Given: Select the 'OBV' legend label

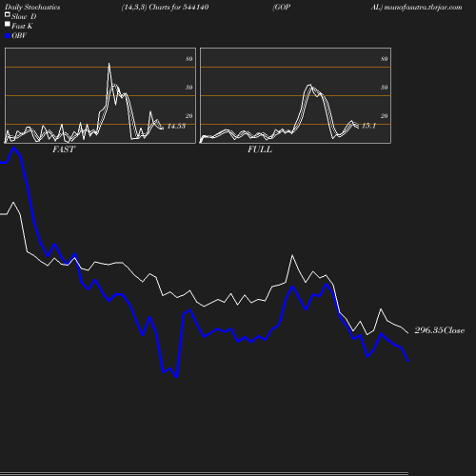Looking at the screenshot, I should (19, 36).
